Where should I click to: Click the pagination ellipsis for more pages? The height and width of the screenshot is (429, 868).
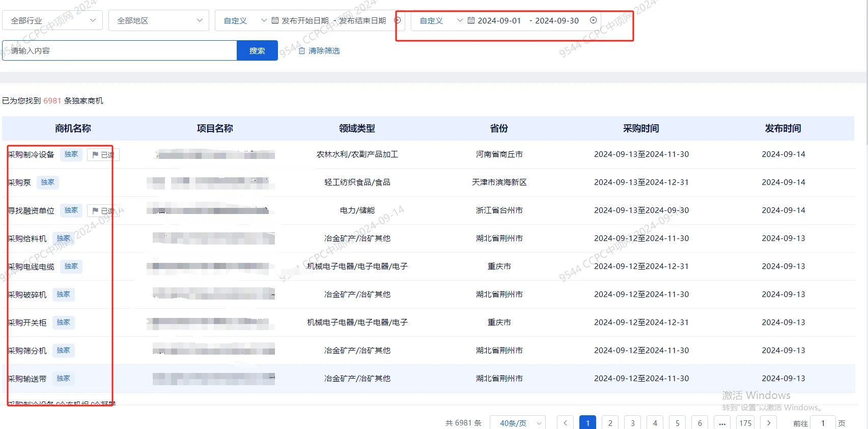pyautogui.click(x=722, y=423)
